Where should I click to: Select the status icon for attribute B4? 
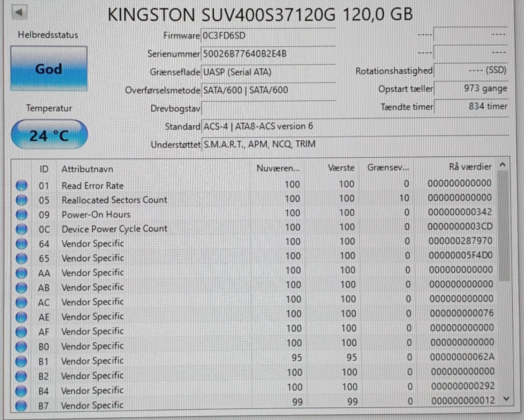(x=21, y=391)
